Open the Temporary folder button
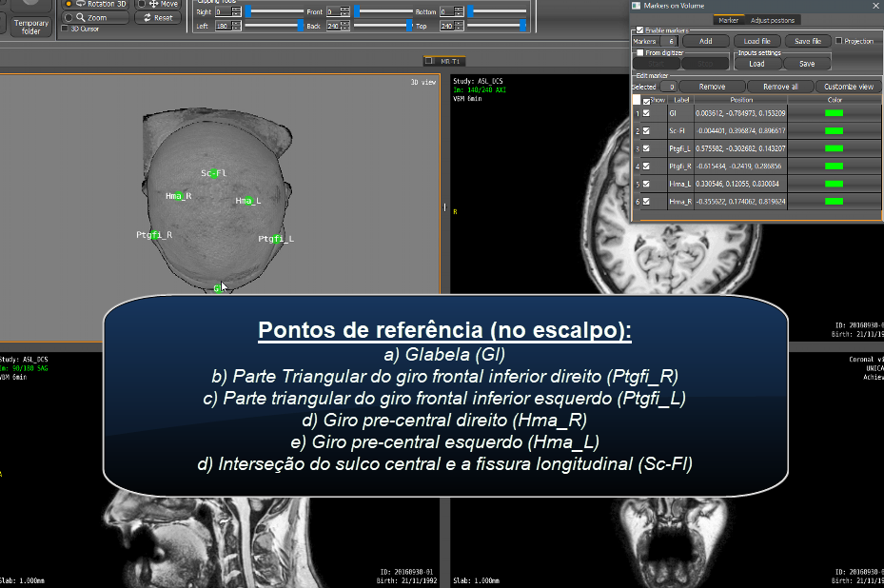This screenshot has height=588, width=884. pos(31,27)
